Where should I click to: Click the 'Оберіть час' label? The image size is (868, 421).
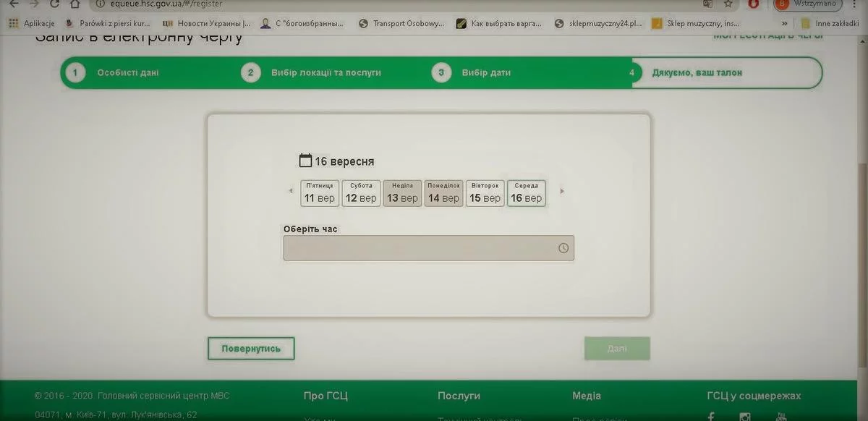[x=310, y=229]
